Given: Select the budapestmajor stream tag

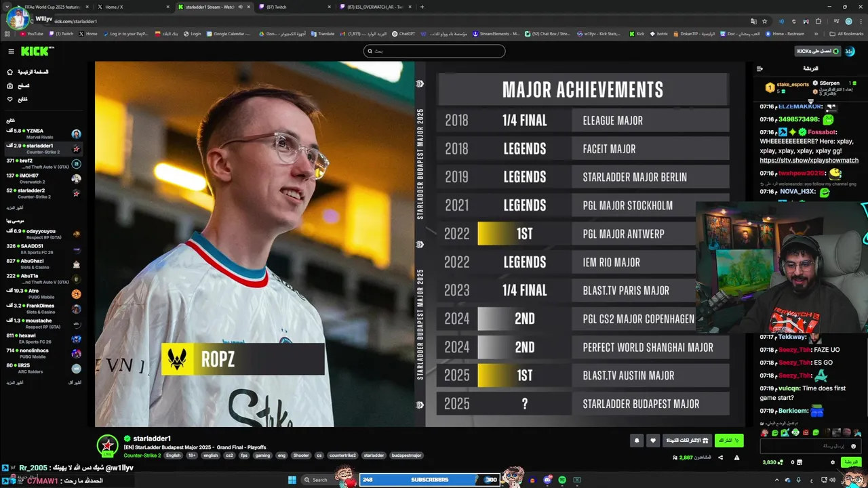Looking at the screenshot, I should 406,455.
